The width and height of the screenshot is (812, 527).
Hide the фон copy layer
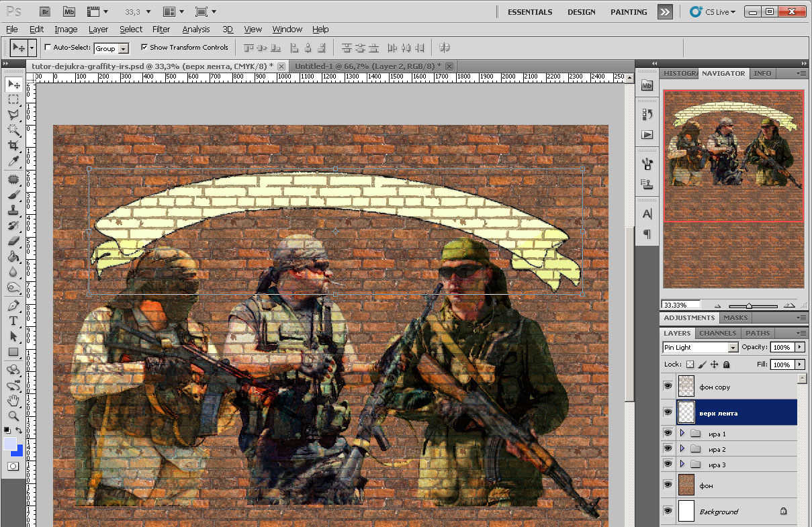tap(668, 387)
